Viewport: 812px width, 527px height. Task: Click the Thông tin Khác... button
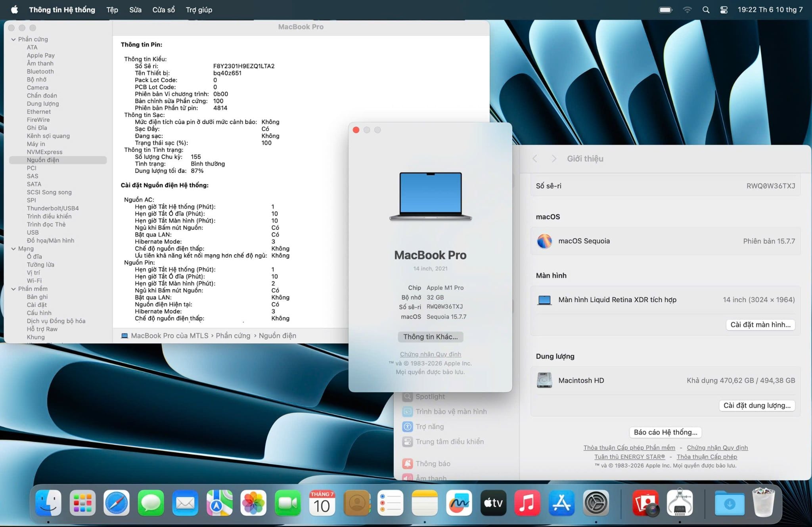click(x=431, y=337)
